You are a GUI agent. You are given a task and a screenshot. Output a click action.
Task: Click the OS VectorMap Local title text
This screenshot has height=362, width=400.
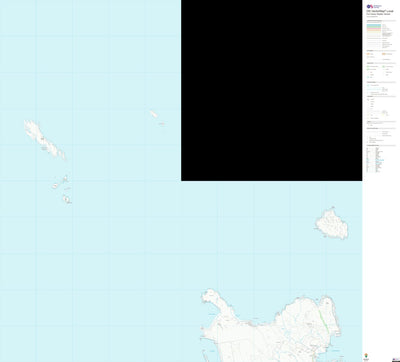(x=379, y=11)
